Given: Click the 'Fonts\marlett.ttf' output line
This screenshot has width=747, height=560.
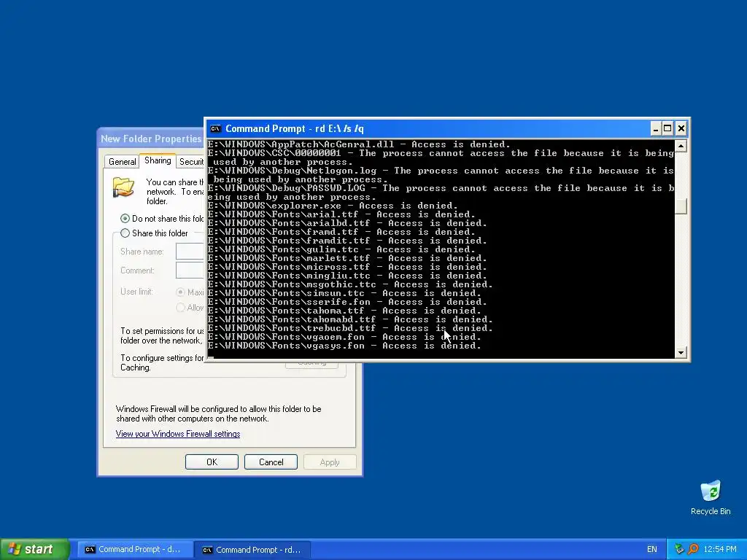Looking at the screenshot, I should click(347, 258).
